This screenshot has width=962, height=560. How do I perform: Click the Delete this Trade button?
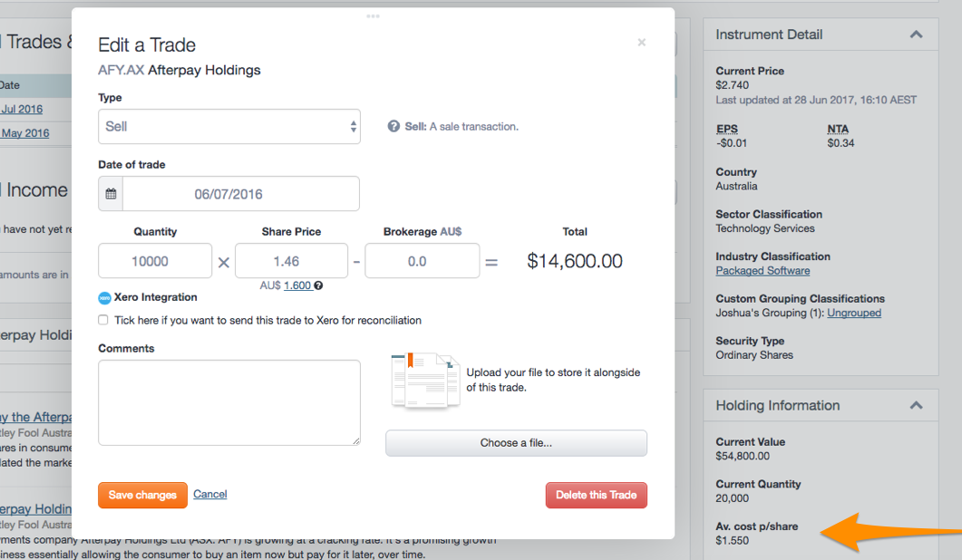tap(596, 495)
